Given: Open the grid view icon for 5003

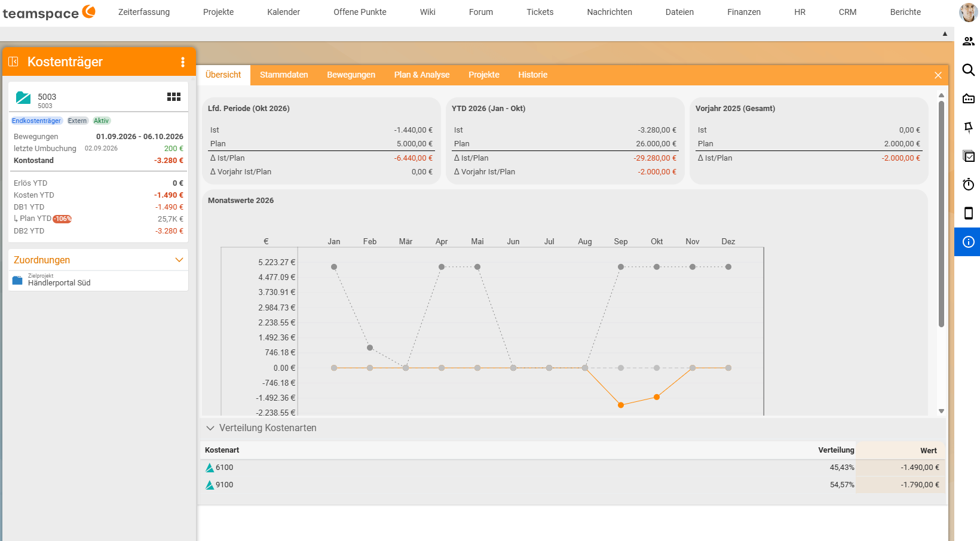Looking at the screenshot, I should 174,97.
